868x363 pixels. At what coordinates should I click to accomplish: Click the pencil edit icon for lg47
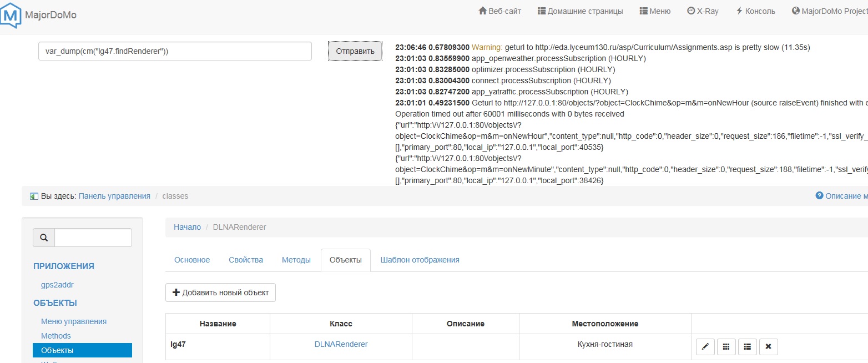(x=705, y=347)
